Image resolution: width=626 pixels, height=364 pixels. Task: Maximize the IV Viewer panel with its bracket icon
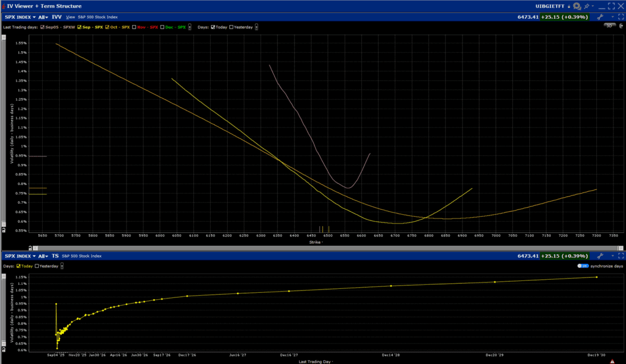(x=622, y=17)
